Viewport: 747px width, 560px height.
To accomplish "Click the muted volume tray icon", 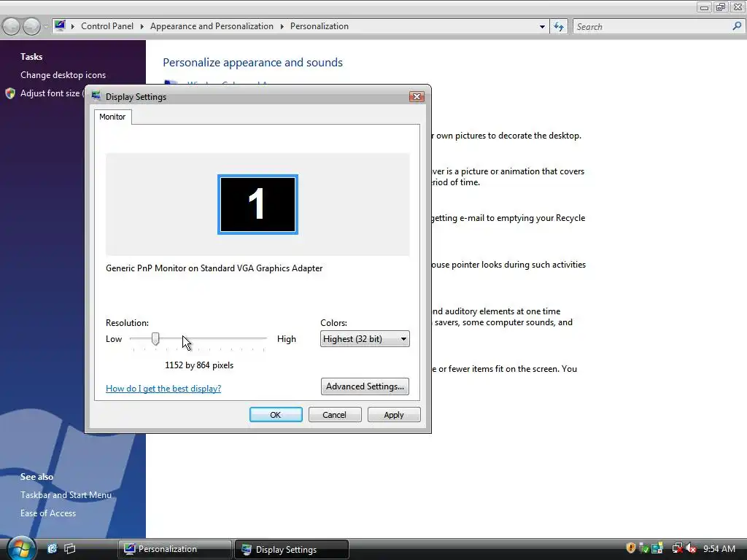I will coord(691,548).
